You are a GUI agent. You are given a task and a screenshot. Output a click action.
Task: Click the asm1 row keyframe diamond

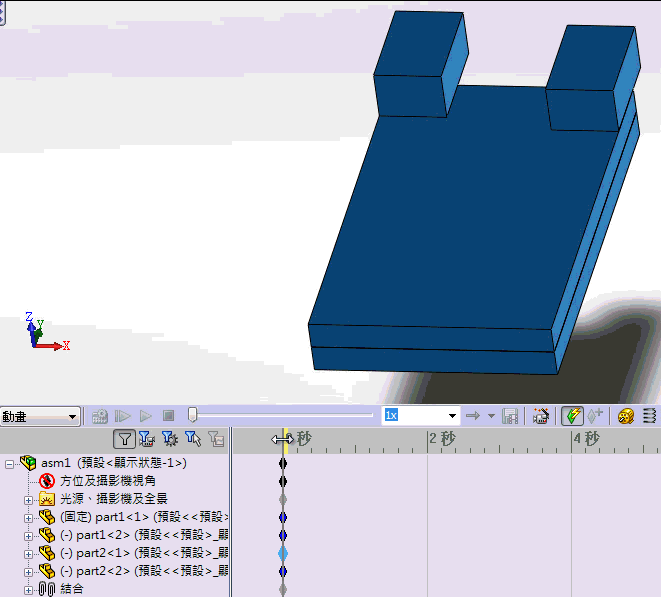pos(283,463)
